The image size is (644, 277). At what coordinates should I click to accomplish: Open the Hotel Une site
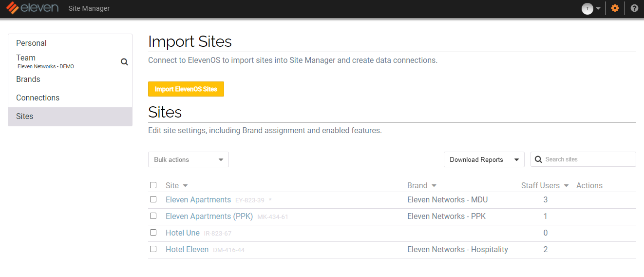(x=183, y=233)
